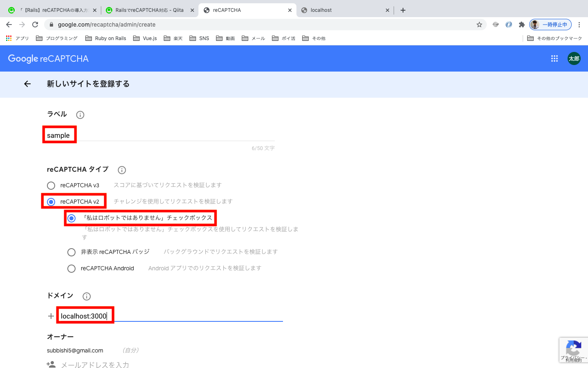This screenshot has width=588, height=368.
Task: Open the プログラミング bookmark folder
Action: coord(57,38)
